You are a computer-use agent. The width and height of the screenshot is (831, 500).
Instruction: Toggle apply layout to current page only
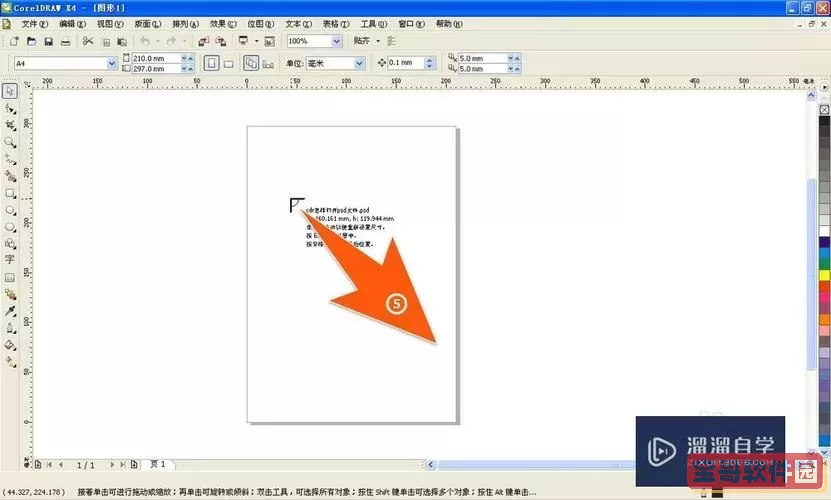pos(268,64)
